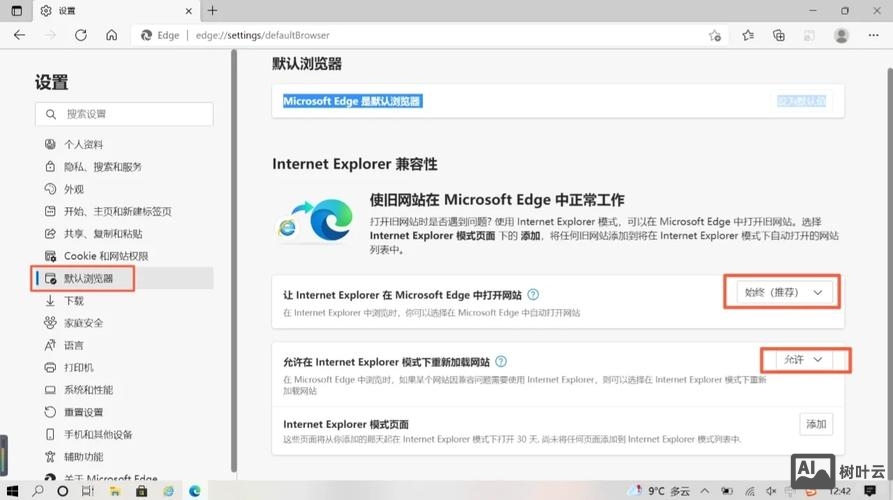
Task: Click the Edge and IE logo image
Action: 315,222
